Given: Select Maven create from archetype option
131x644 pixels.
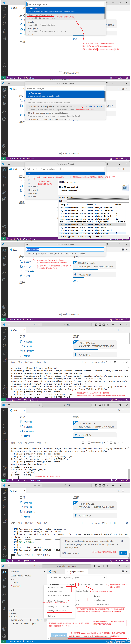Looking at the screenshot, I should (66, 17).
